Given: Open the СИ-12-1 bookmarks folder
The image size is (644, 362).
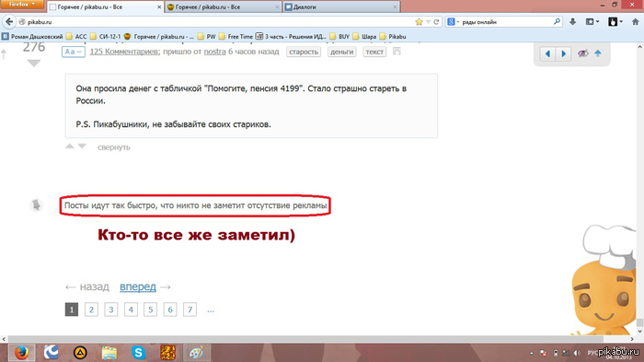Looking at the screenshot, I should tap(106, 37).
